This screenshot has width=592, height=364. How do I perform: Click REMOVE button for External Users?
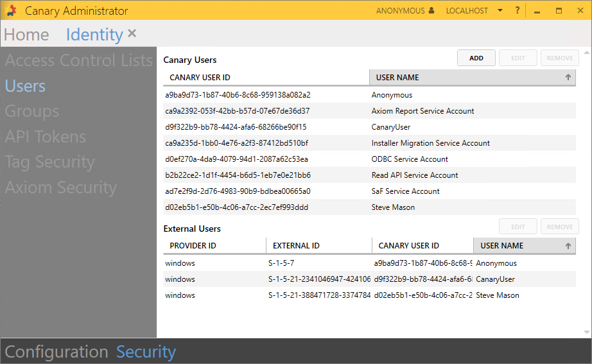[x=560, y=227]
